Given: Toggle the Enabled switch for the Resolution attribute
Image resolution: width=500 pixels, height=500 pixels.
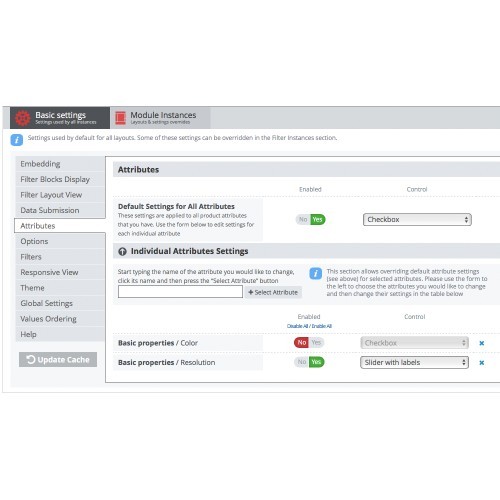Looking at the screenshot, I should pos(309,362).
